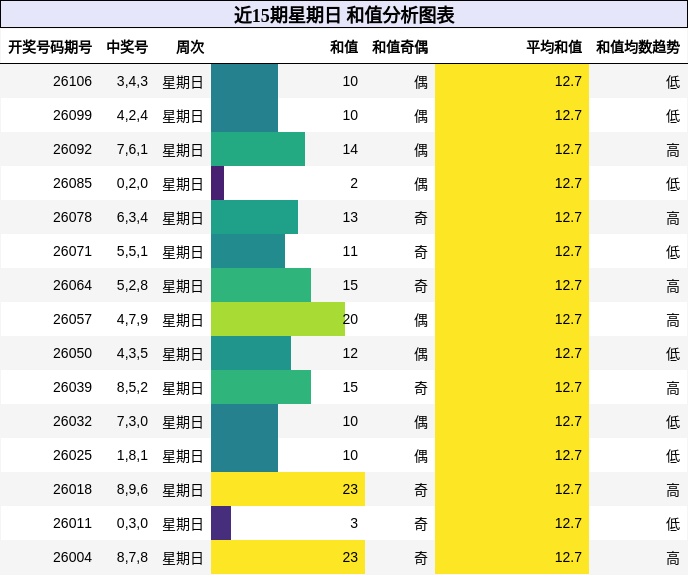Image resolution: width=688 pixels, height=575 pixels.
Task: Select issue number 26018
Action: pyautogui.click(x=72, y=489)
